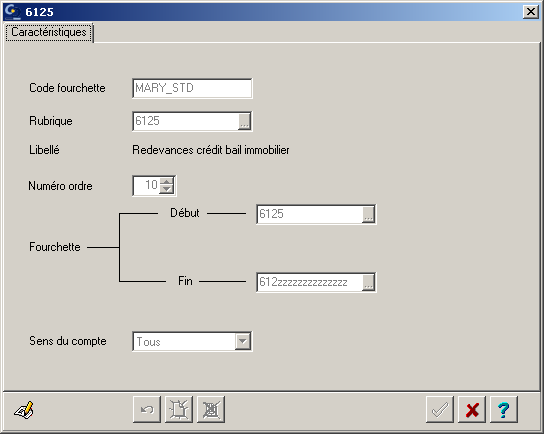Click the Redevances crédit bail immobilier text
The image size is (544, 434).
click(211, 150)
